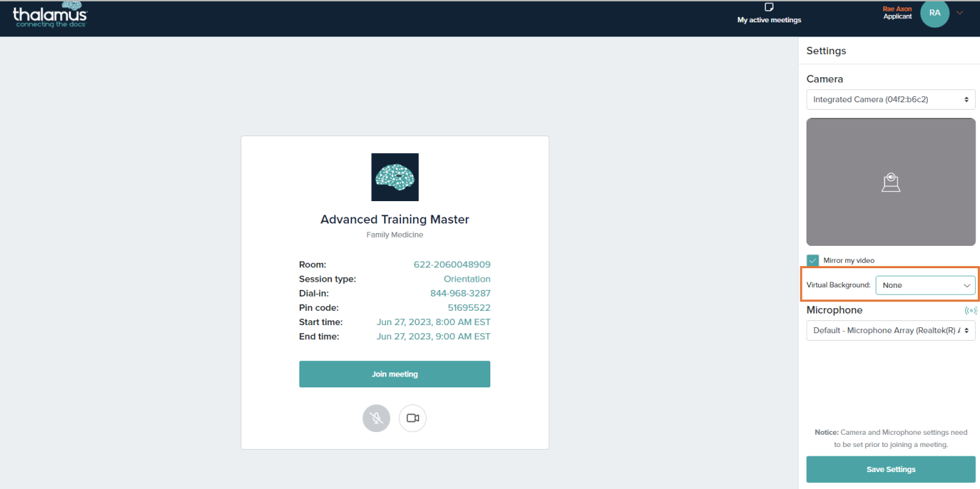Click the room number 622-2060048909

[452, 265]
